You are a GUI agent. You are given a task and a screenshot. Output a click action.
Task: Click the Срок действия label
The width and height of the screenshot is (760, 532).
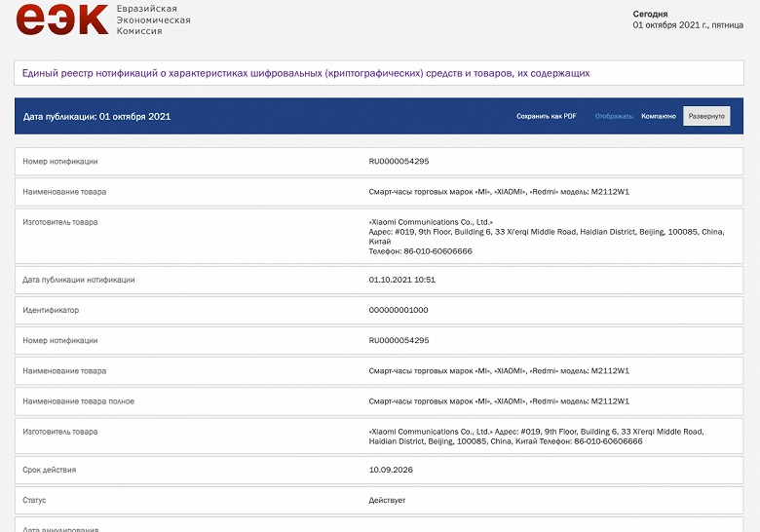[x=49, y=470]
